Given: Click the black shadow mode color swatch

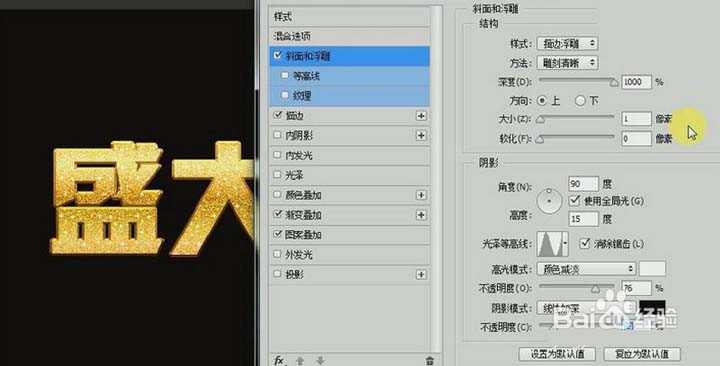Looking at the screenshot, I should point(652,307).
